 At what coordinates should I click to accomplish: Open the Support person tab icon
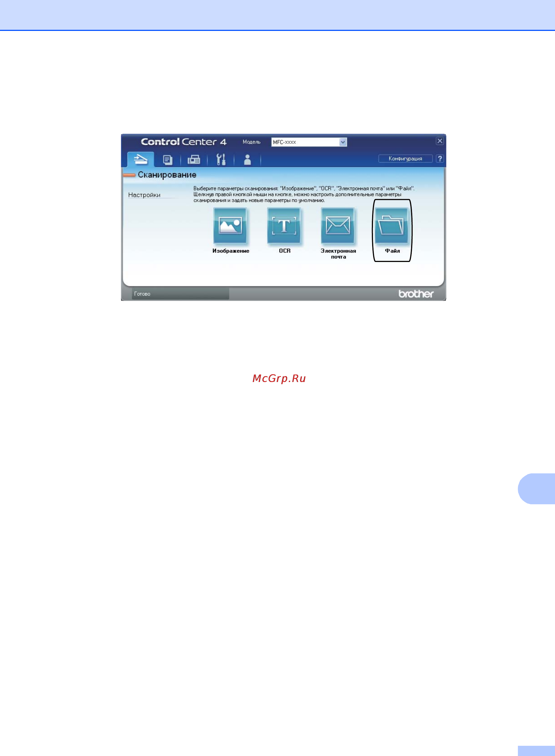point(248,160)
